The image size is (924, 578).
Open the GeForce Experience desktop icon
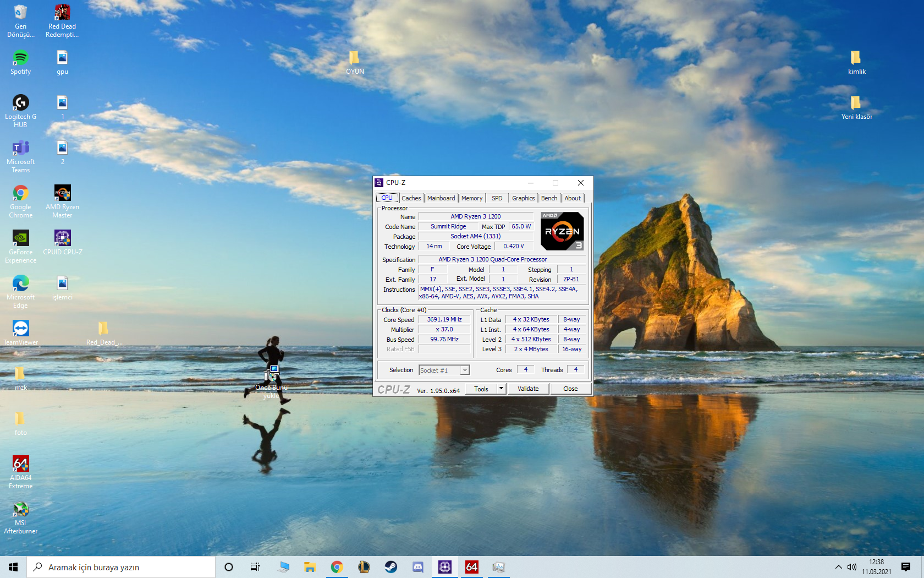(x=20, y=238)
